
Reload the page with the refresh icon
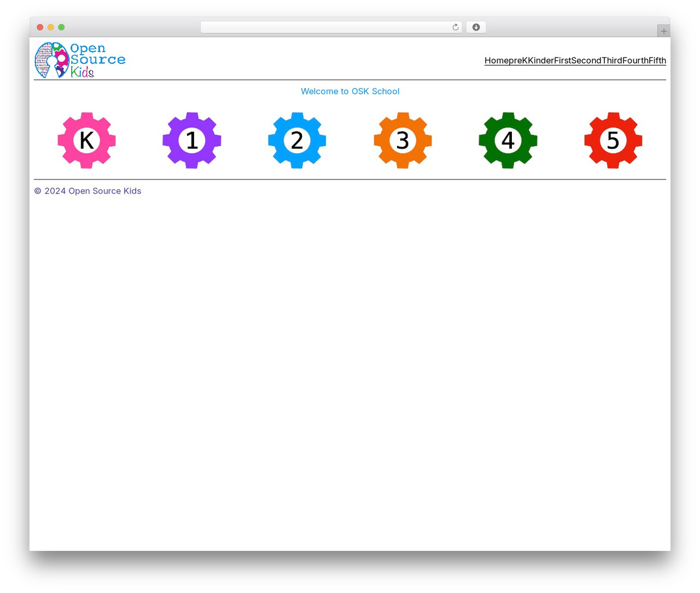point(456,27)
